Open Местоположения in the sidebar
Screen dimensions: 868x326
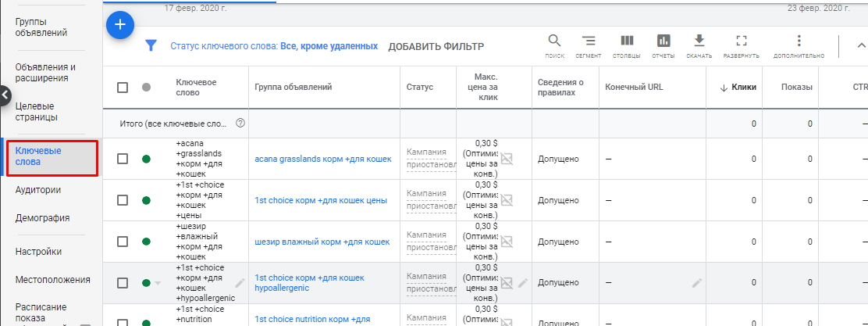pos(52,279)
